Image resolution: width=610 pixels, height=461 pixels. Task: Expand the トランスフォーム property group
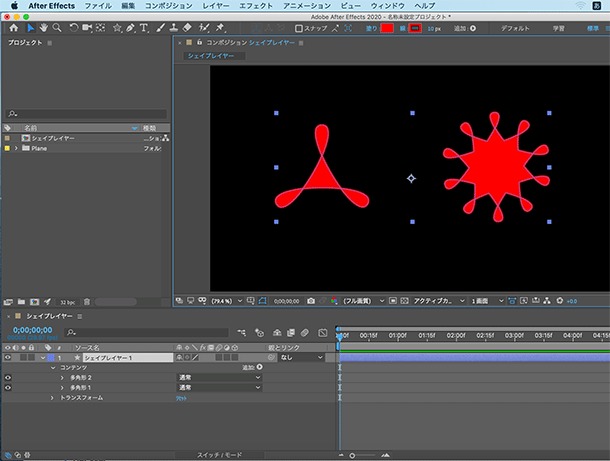click(52, 398)
